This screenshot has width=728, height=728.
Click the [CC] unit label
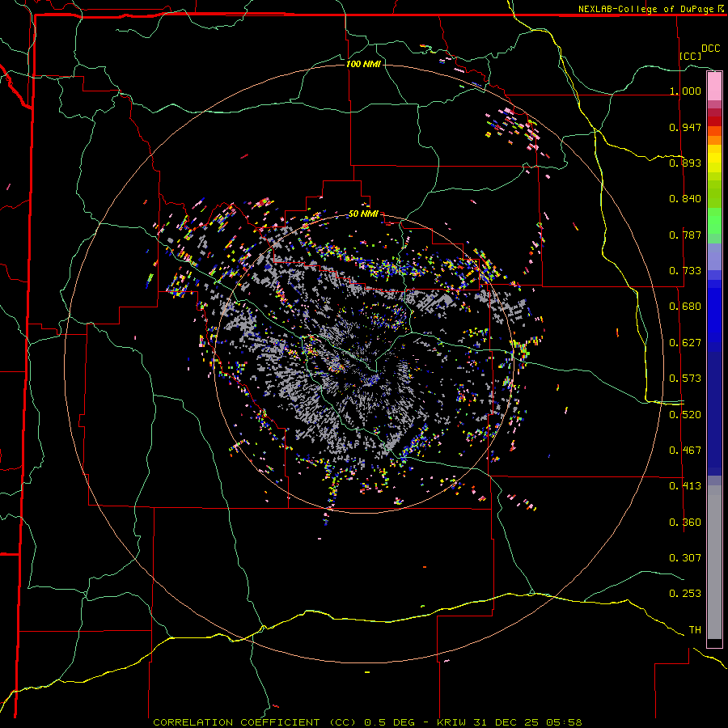click(x=691, y=56)
